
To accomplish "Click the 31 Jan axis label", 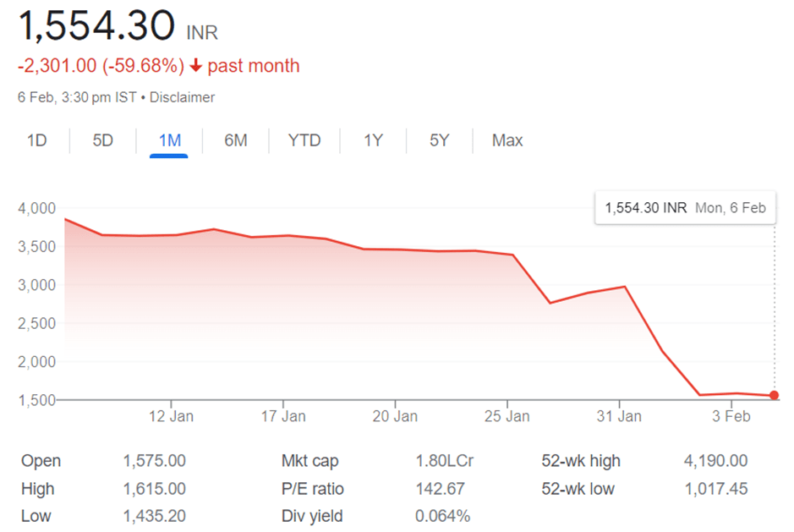I will click(619, 416).
